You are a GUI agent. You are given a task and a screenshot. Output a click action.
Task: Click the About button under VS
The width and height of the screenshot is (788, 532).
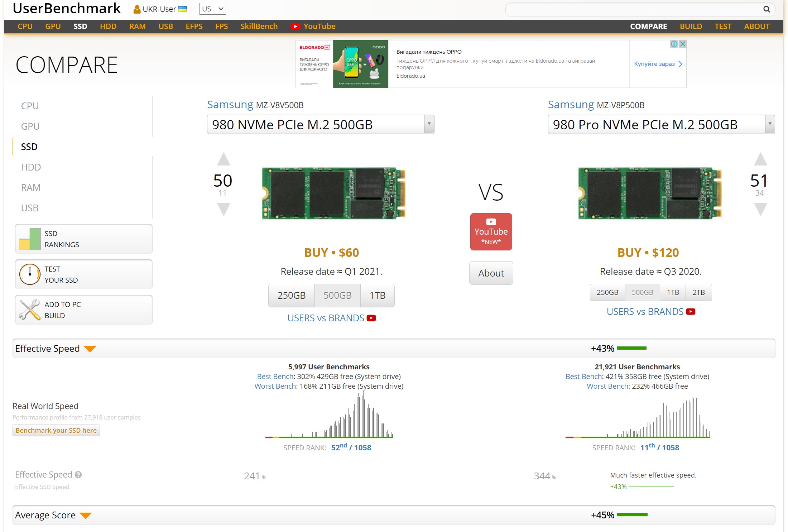491,273
